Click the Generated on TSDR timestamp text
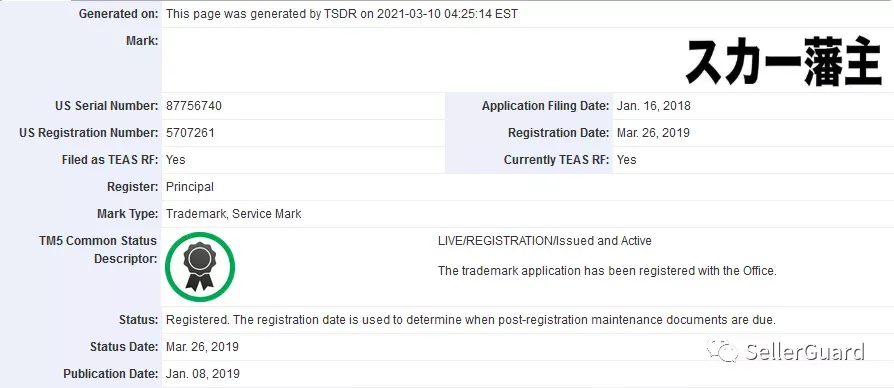Viewport: 894px width, 388px height. [342, 14]
